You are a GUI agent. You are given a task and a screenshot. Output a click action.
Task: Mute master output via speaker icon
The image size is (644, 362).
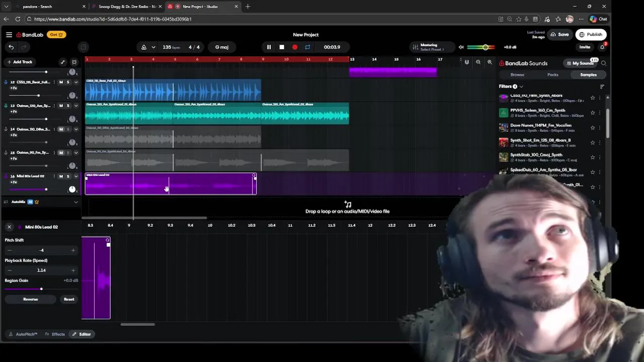pyautogui.click(x=461, y=47)
